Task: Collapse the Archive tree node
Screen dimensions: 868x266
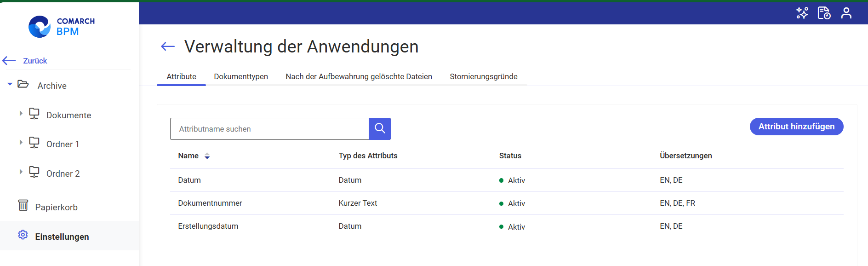Action: pos(10,84)
